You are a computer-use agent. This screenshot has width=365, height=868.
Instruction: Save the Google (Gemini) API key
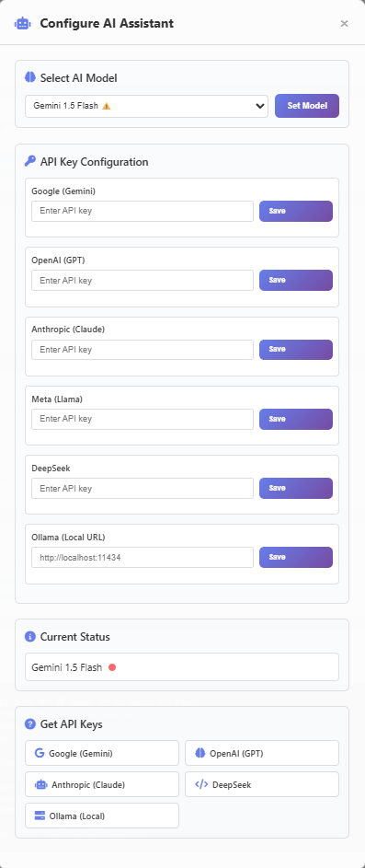tap(296, 211)
